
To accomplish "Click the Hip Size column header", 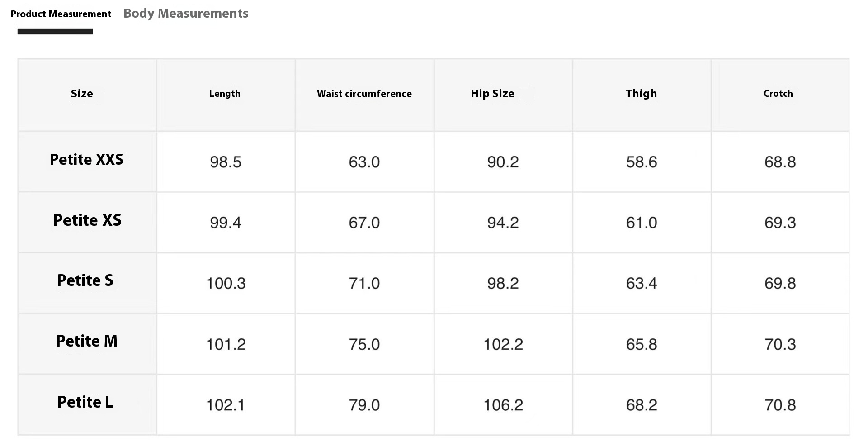I will pyautogui.click(x=492, y=94).
